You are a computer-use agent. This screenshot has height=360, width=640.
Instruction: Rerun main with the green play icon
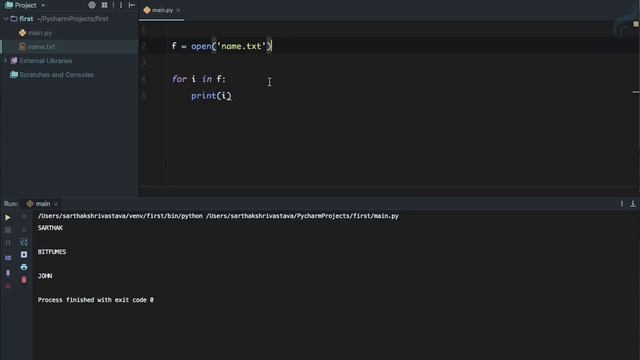point(7,218)
